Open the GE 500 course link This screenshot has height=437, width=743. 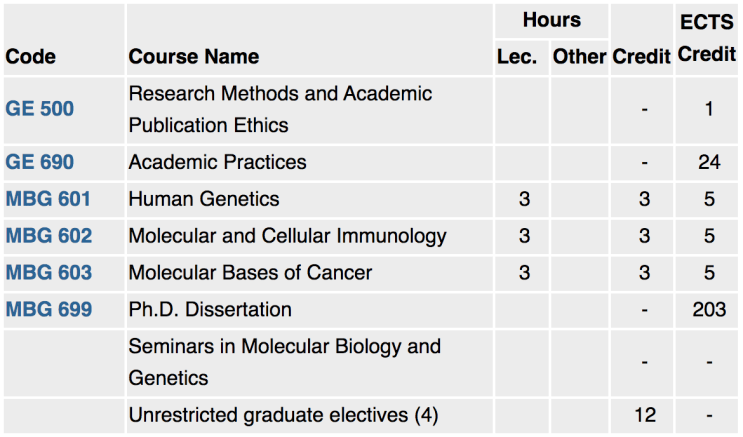coord(40,109)
